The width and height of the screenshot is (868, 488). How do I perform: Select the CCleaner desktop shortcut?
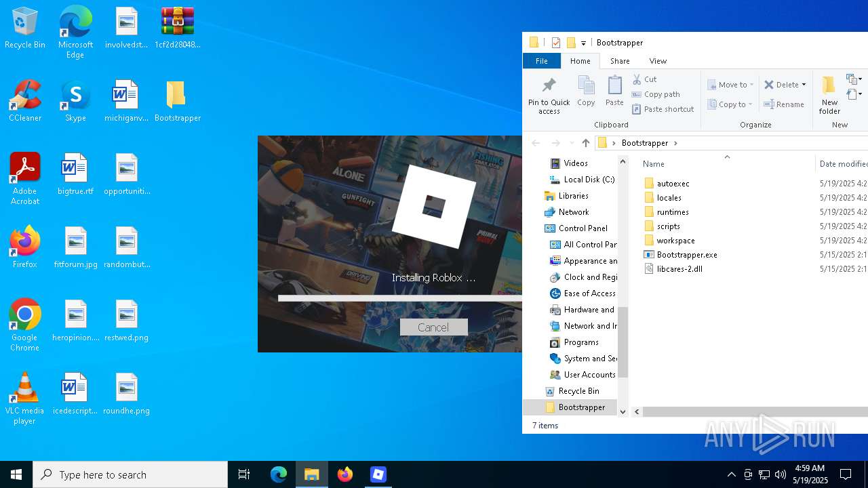(x=25, y=102)
